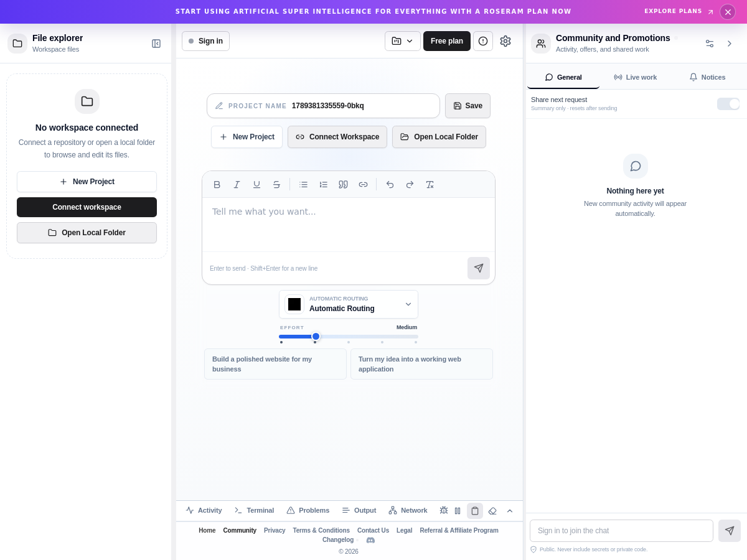Switch to the General tab
The height and width of the screenshot is (560, 747).
pos(563,77)
